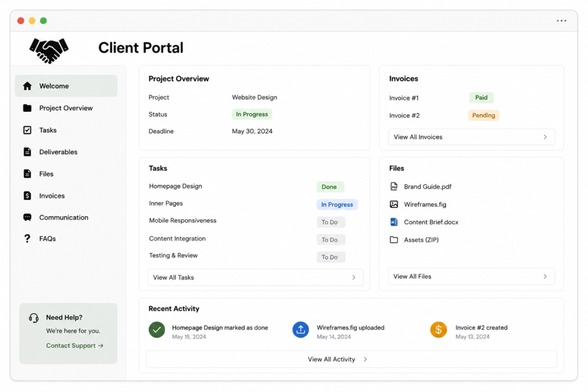588x392 pixels.
Task: Click the PDF icon for Brand Guide.pdf
Action: [x=394, y=187]
